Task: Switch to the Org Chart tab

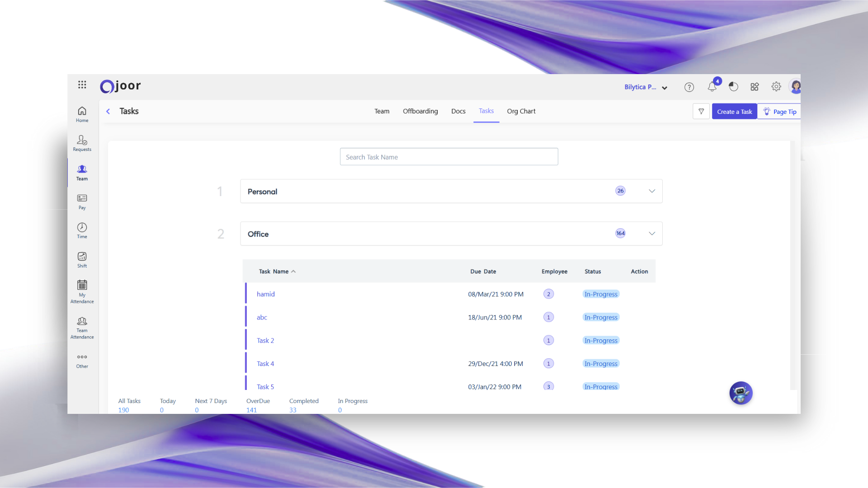Action: 521,111
